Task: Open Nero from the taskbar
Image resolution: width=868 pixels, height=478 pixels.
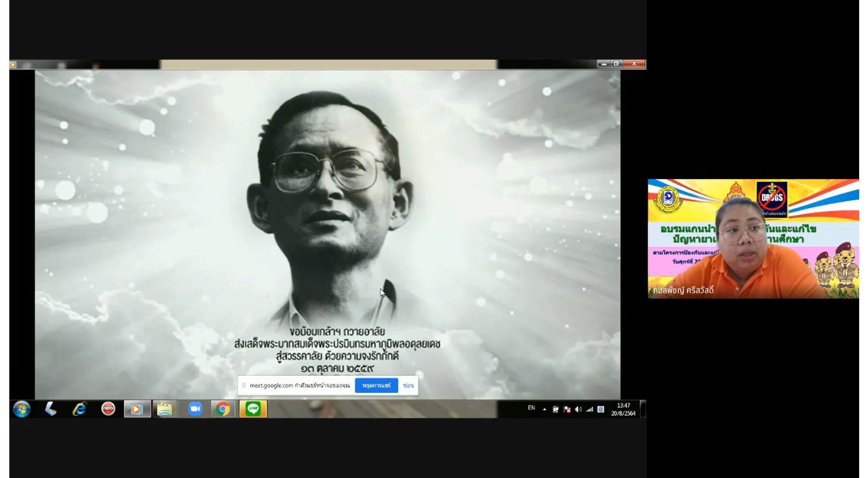Action: click(x=108, y=409)
